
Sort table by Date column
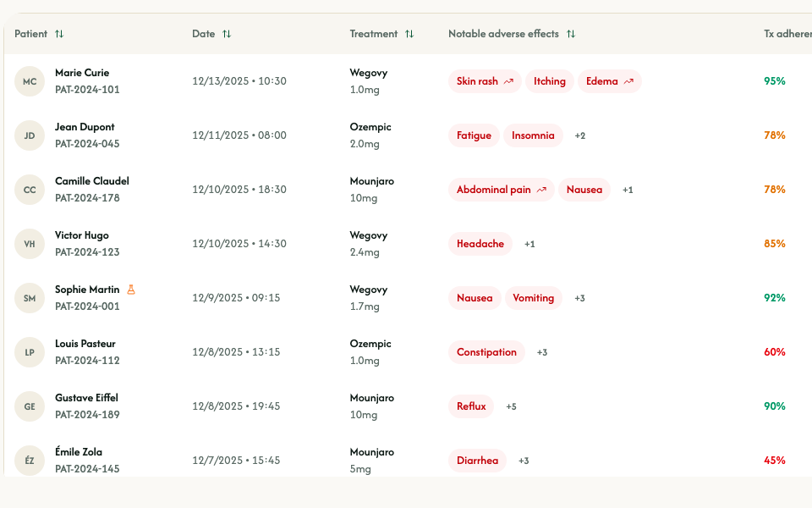[227, 34]
